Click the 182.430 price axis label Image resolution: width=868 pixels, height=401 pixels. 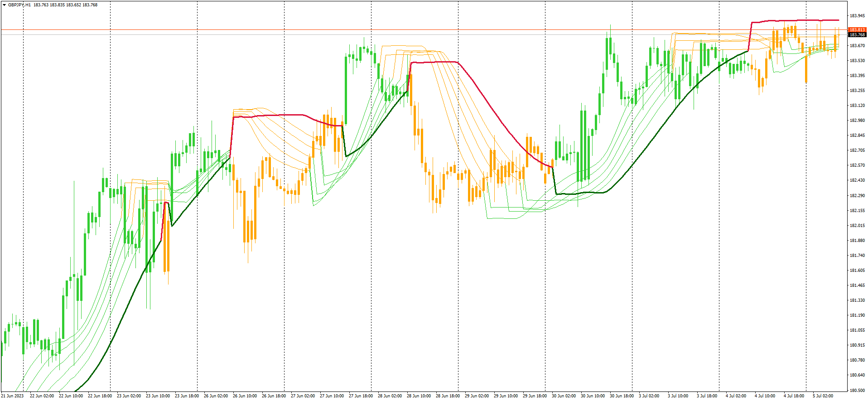pyautogui.click(x=857, y=180)
